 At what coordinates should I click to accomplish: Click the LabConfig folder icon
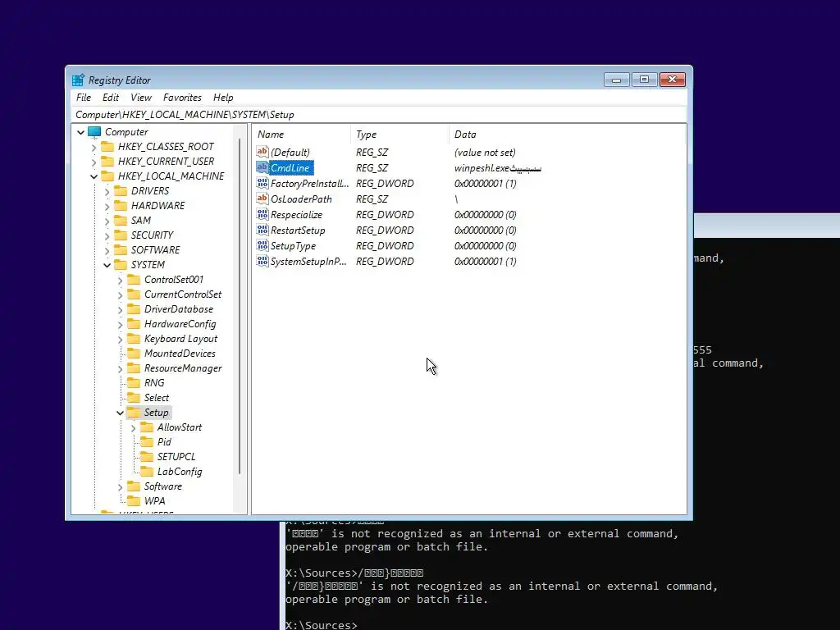click(x=147, y=472)
